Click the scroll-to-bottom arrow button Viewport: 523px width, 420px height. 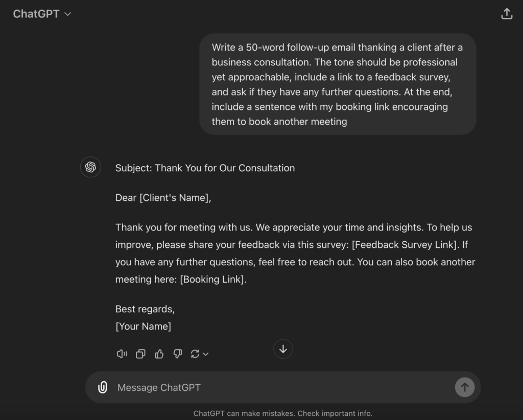point(283,349)
